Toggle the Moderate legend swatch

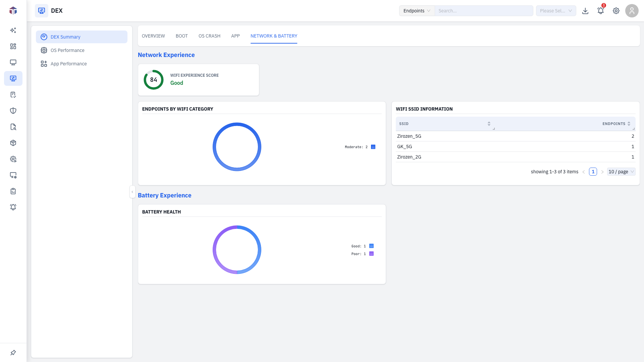pyautogui.click(x=373, y=147)
